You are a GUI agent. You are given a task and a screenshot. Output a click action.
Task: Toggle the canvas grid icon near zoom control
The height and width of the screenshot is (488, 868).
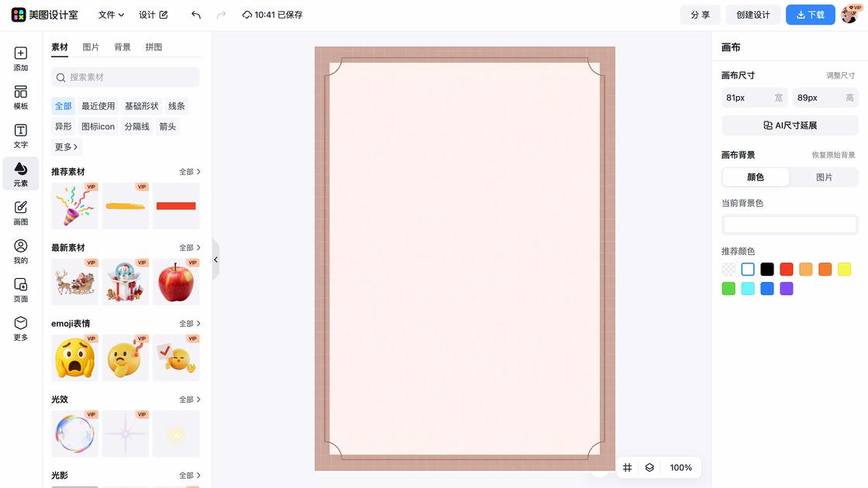[x=627, y=467]
